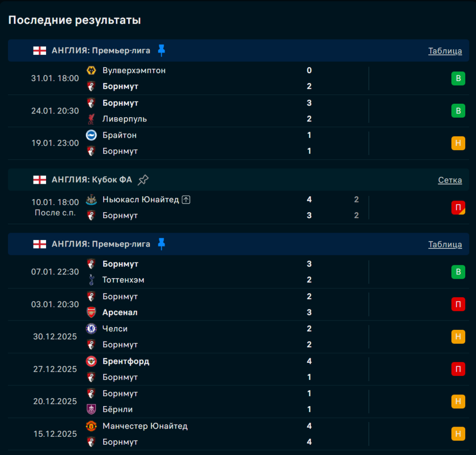This screenshot has height=455, width=476.
Task: Click the Chelsea club logo
Action: click(91, 328)
